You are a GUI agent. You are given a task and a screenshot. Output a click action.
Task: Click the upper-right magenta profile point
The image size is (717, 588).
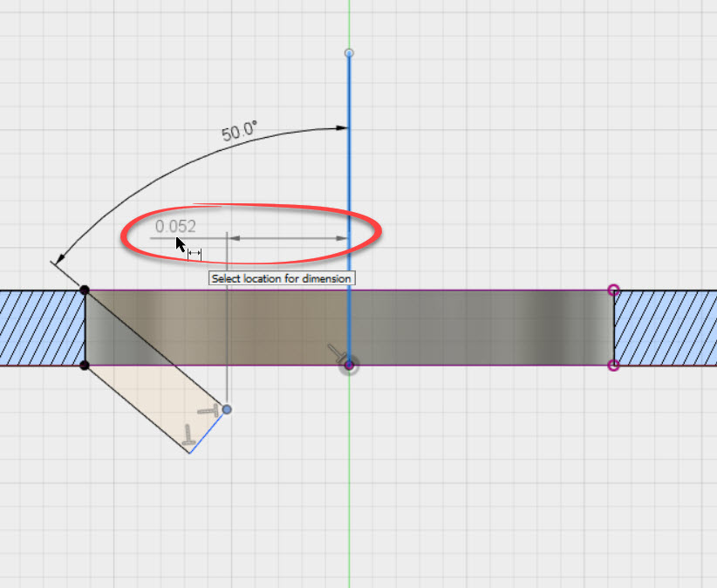615,289
